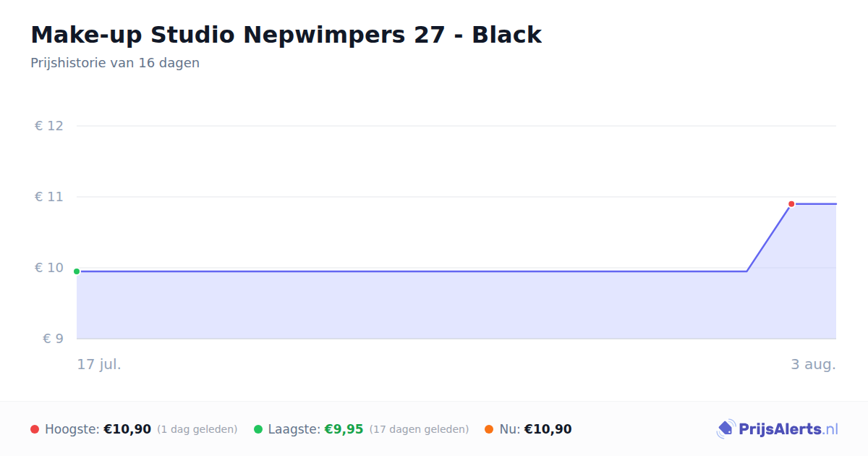The width and height of the screenshot is (868, 456).
Task: Click the Prijshistorie van 16 dagen subtitle
Action: click(x=115, y=63)
